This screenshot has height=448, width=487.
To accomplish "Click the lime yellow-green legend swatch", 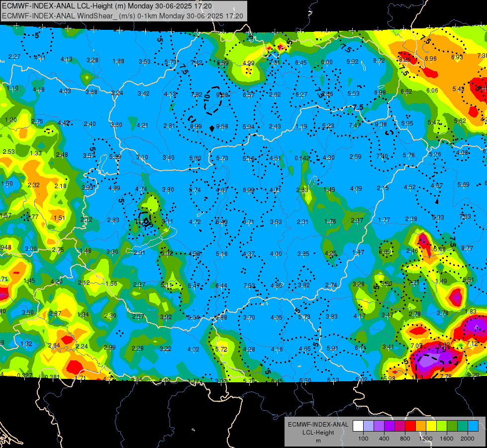I will (442, 426).
